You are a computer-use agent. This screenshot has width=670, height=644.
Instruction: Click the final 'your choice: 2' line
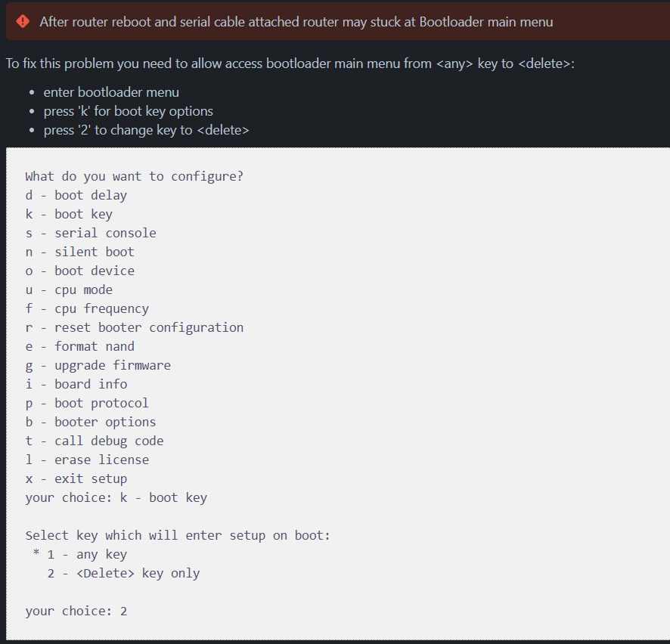coord(76,611)
